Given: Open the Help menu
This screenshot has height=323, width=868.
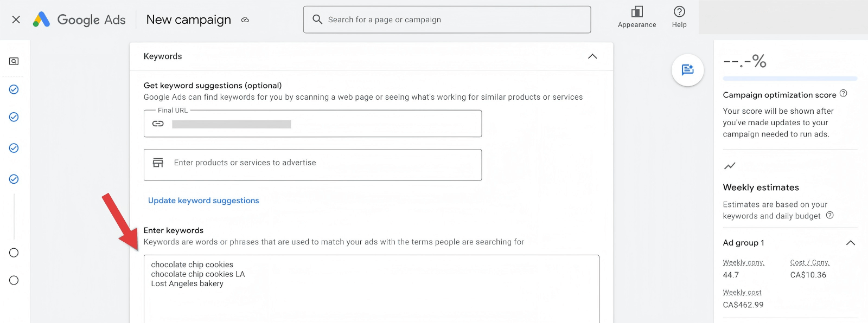Looking at the screenshot, I should tap(679, 17).
